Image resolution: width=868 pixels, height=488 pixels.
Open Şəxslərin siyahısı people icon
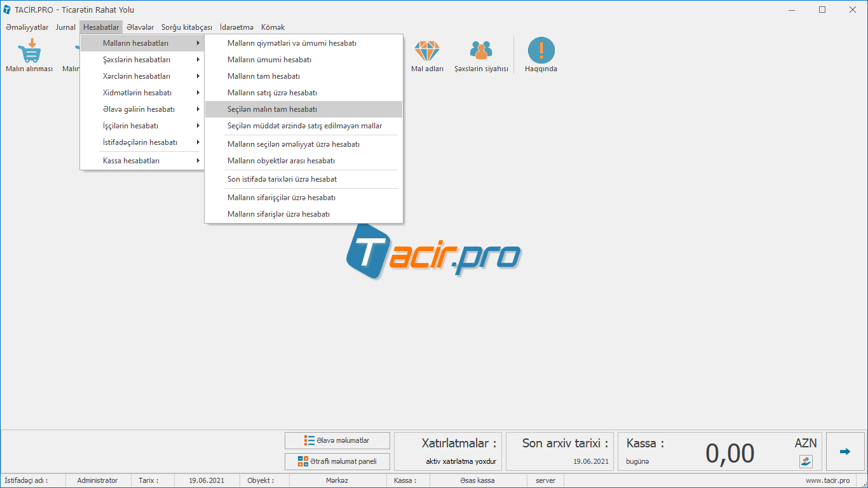pyautogui.click(x=481, y=51)
